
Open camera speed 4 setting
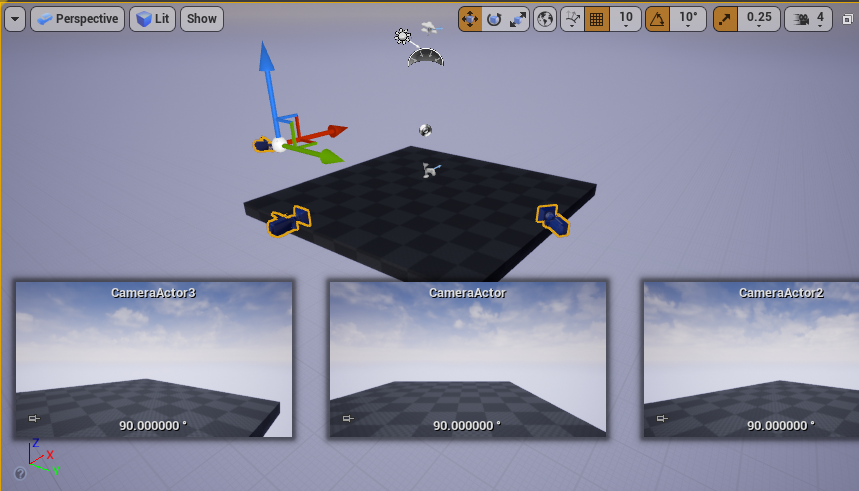tap(809, 19)
